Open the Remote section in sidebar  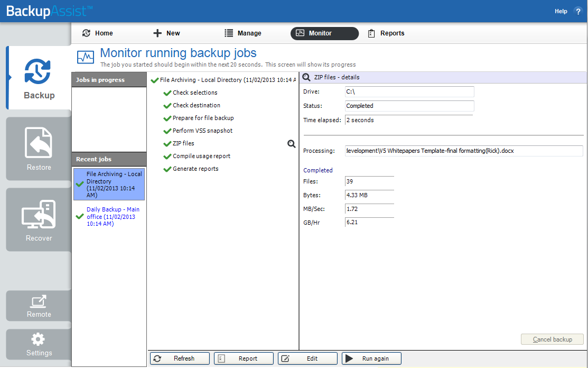coord(39,306)
